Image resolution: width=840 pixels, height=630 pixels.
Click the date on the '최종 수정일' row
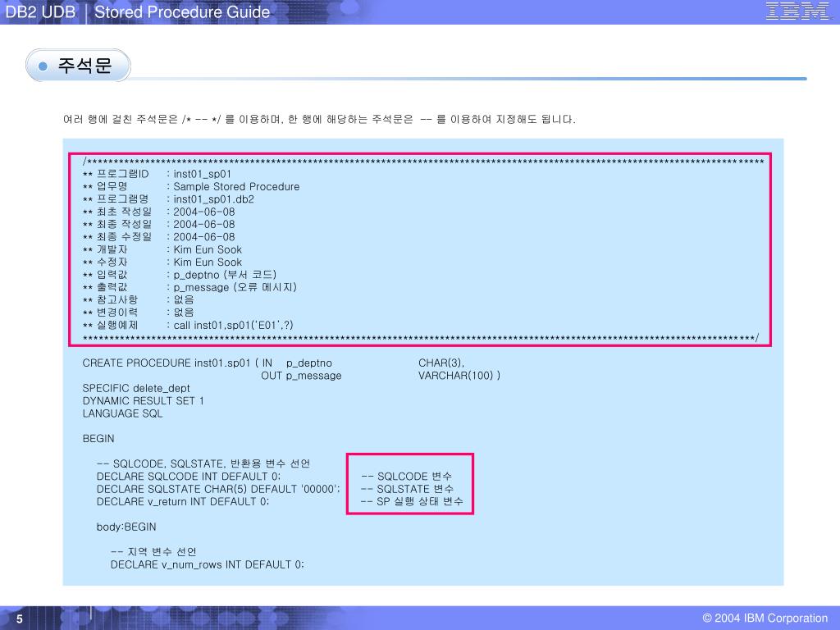pos(203,237)
